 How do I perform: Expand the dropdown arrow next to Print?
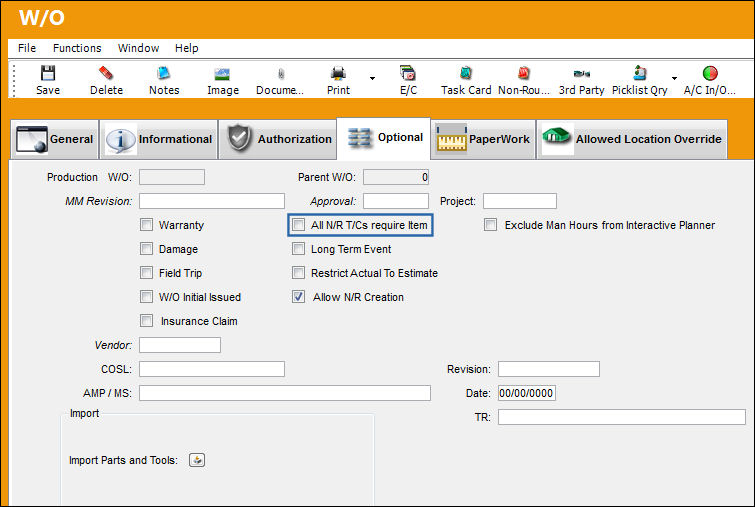(372, 78)
